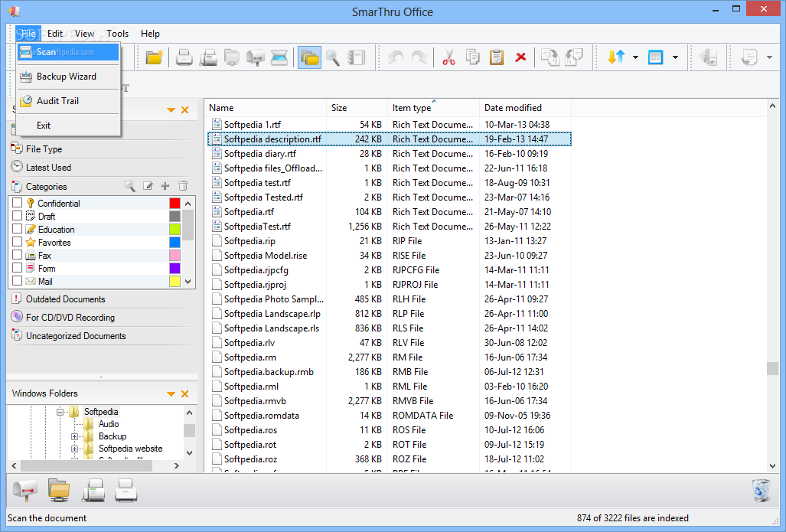
Task: Click the network folder icon in bottom bar
Action: tap(59, 490)
